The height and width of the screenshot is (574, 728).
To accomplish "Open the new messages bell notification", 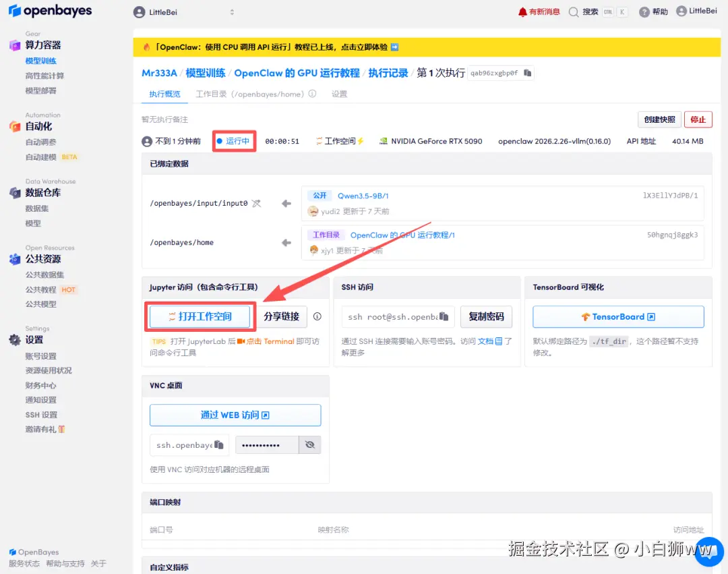I will (539, 11).
